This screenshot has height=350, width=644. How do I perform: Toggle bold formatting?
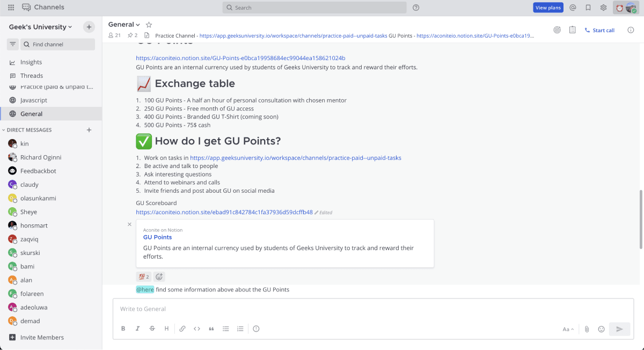[123, 329]
